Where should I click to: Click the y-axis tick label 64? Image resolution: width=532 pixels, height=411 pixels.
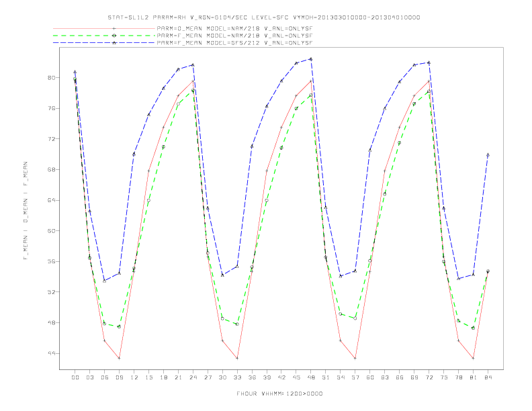pos(50,200)
